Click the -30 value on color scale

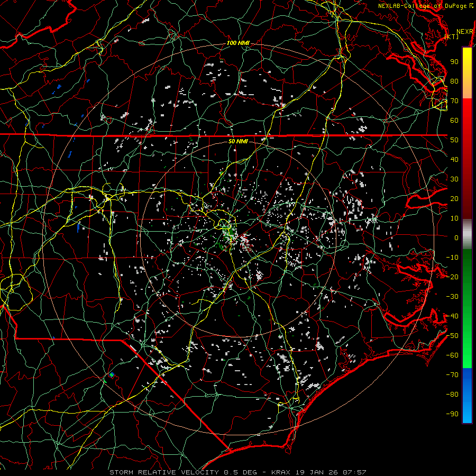click(452, 297)
